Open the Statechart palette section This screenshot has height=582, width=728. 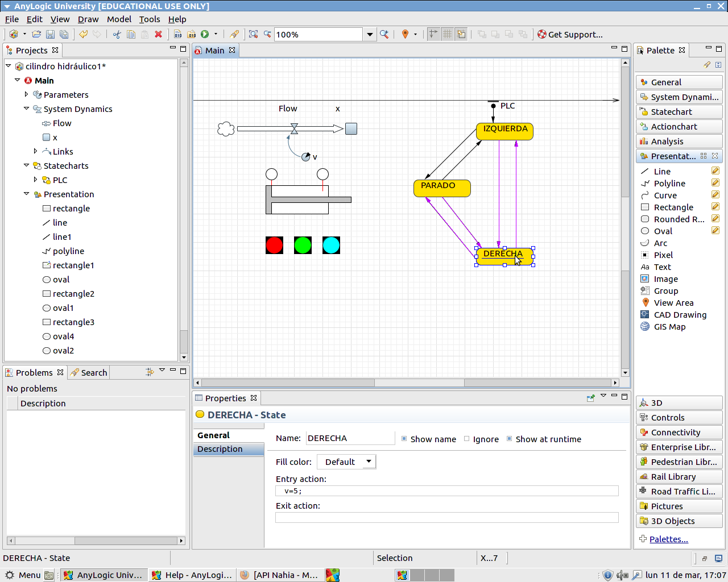(679, 112)
